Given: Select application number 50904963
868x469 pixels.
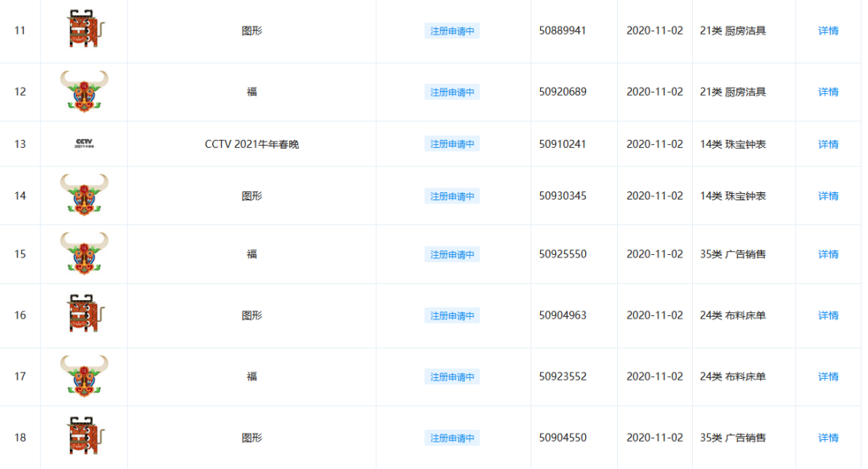Looking at the screenshot, I should (563, 315).
